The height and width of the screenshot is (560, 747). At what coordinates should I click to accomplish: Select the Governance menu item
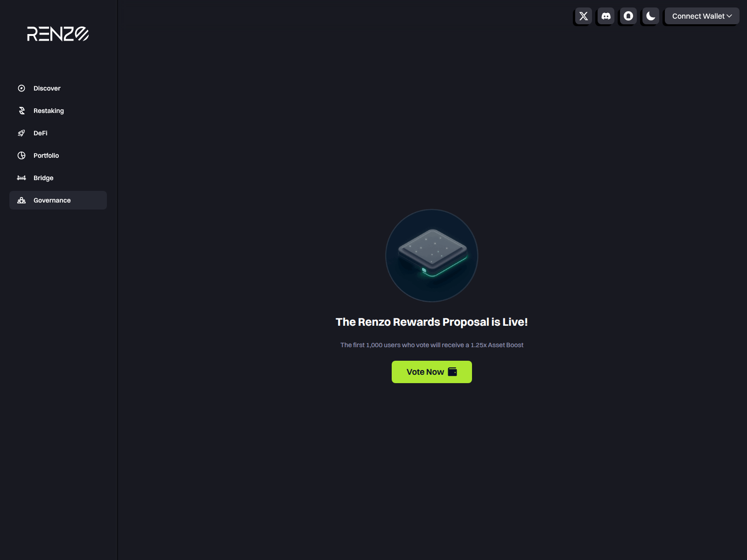58,200
